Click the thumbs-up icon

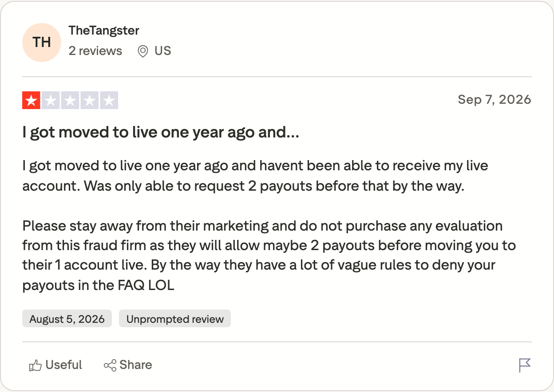pos(36,365)
